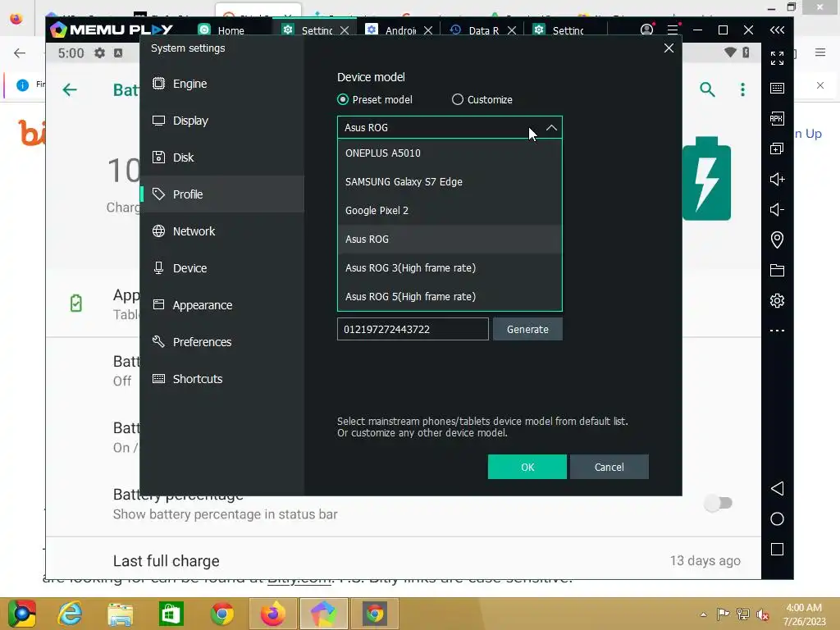
Task: Choose ONEPLUS A5010 from the list
Action: click(450, 153)
